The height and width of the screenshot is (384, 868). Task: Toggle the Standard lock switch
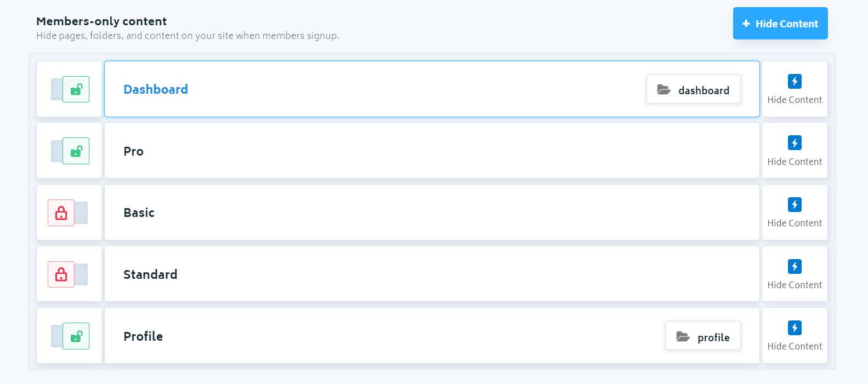click(x=68, y=274)
